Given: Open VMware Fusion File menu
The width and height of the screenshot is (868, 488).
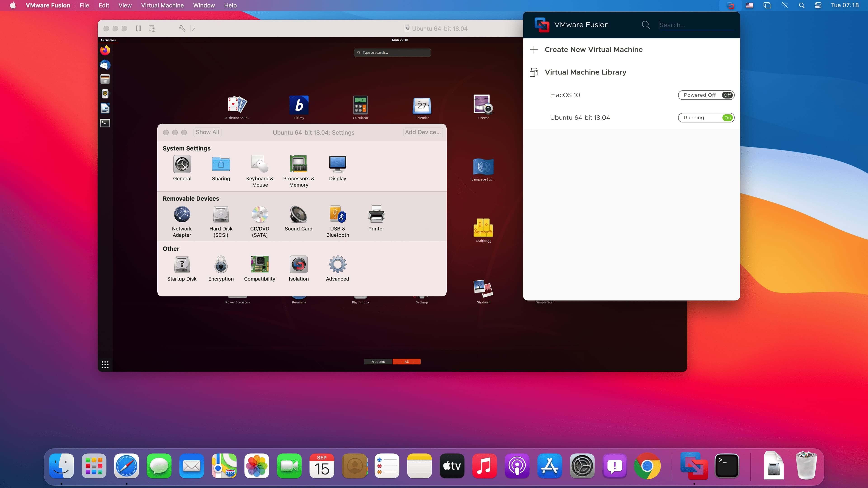Looking at the screenshot, I should tap(84, 5).
